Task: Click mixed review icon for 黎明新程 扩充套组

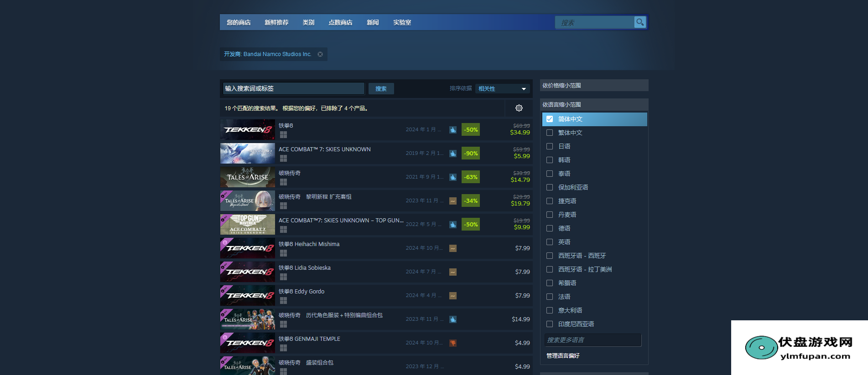Action: pyautogui.click(x=453, y=201)
